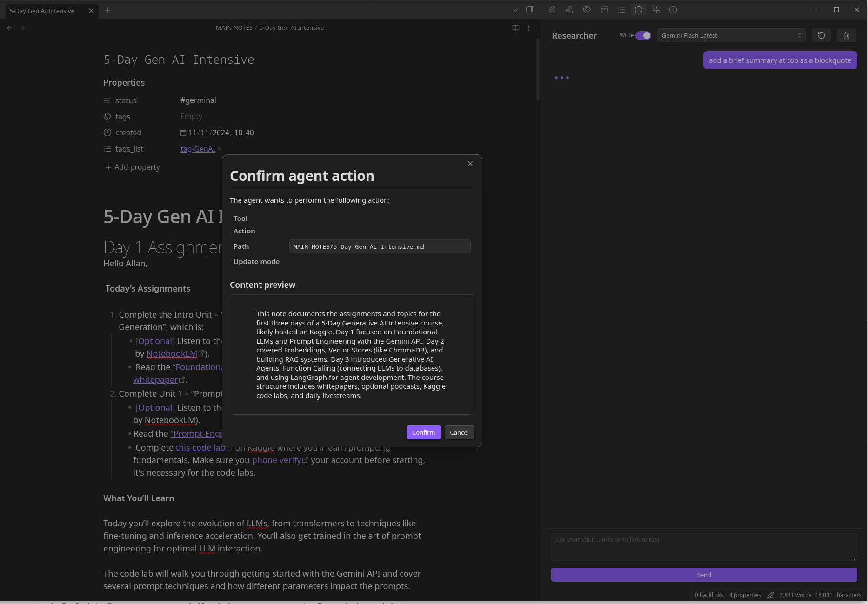
Task: Open the backlinks pane icon
Action: coord(552,10)
